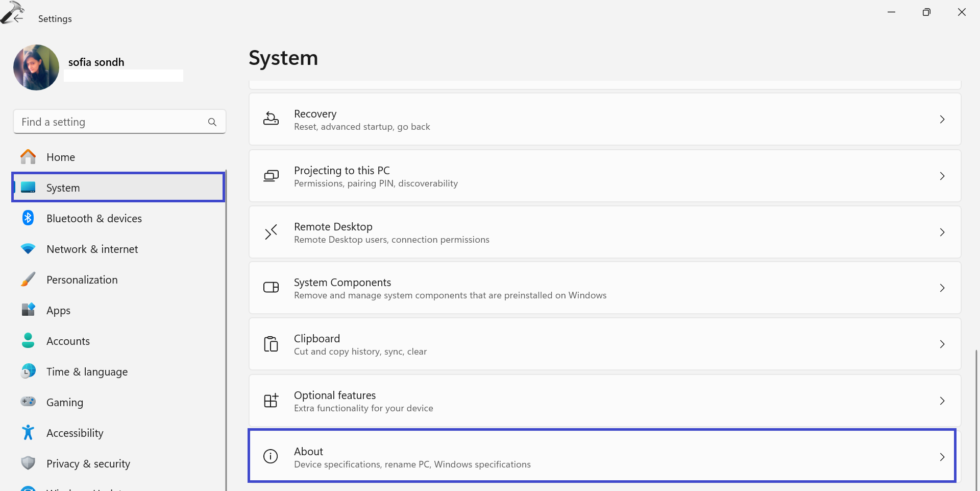Expand the Recovery row chevron
The image size is (980, 491).
pyautogui.click(x=942, y=119)
